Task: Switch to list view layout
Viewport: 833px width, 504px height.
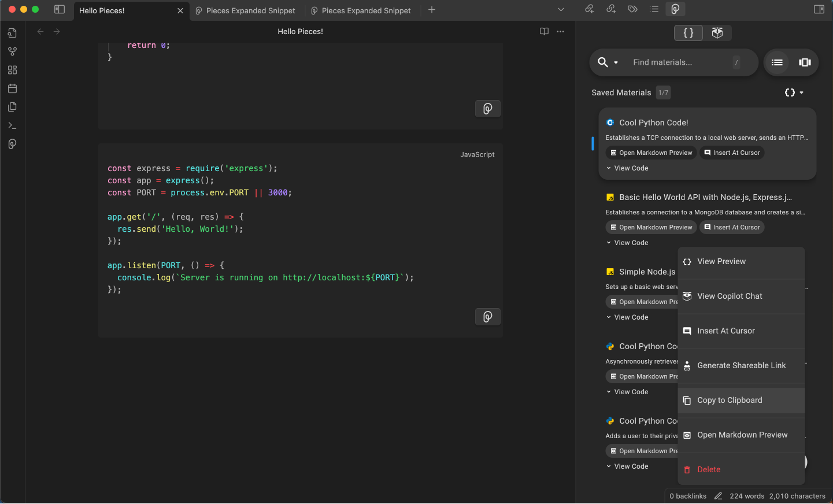Action: (777, 62)
